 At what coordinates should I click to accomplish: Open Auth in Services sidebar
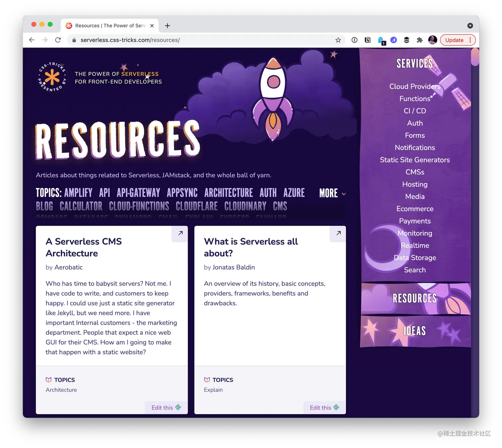coord(415,123)
